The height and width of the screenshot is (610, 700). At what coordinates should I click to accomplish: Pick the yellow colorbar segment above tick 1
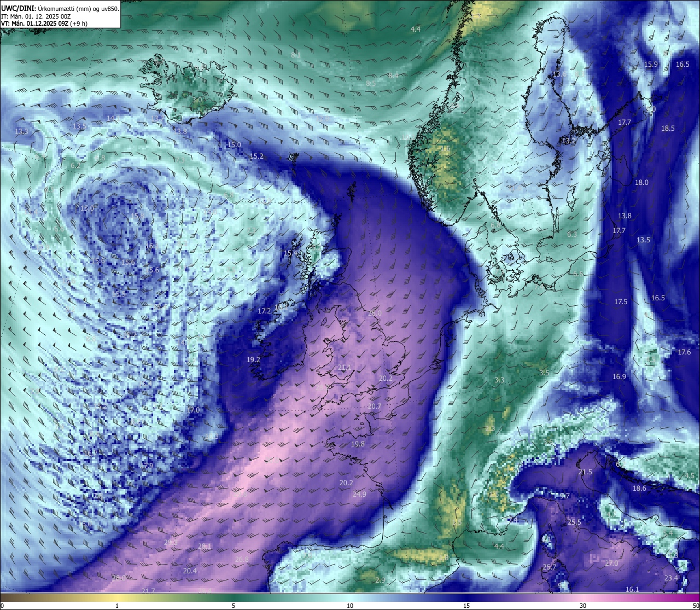coord(117,597)
